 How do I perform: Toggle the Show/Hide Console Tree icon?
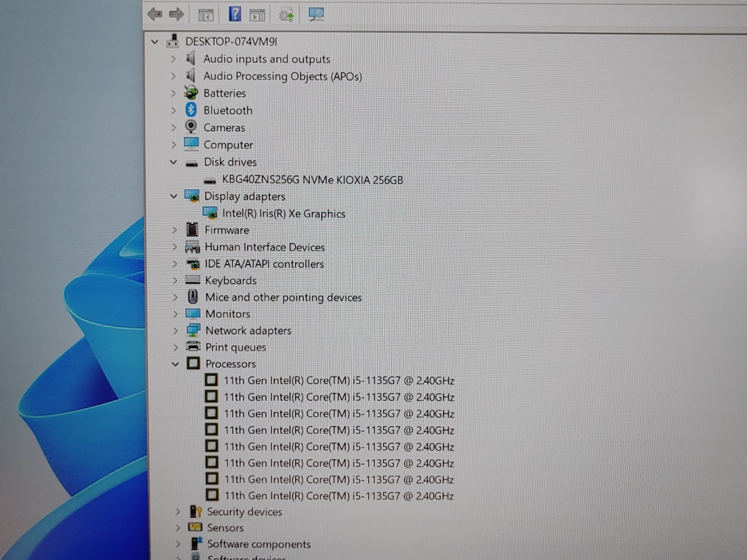(206, 14)
